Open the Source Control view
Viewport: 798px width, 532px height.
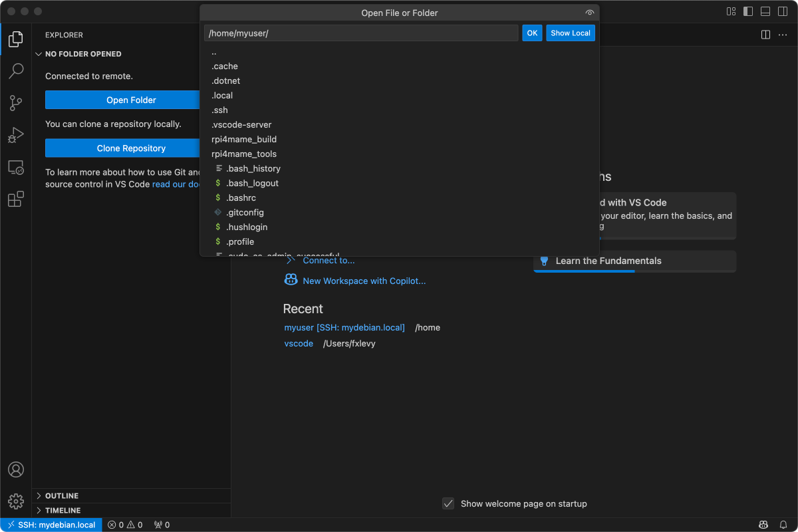[x=16, y=102]
